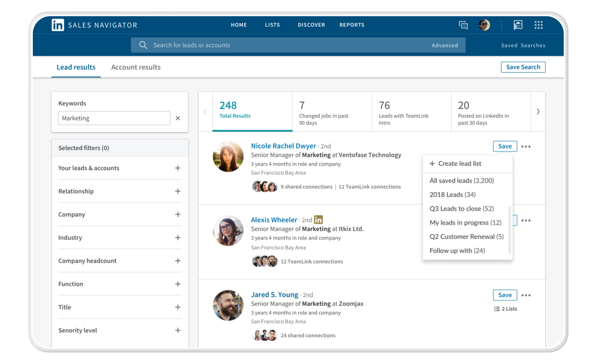Open Alexis Wheeler's profile photo
597x364 pixels.
[228, 230]
